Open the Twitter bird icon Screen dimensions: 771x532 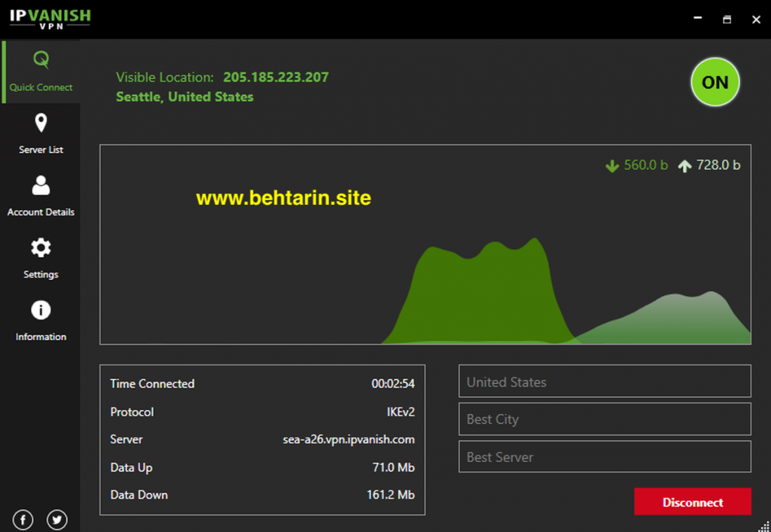[x=57, y=520]
